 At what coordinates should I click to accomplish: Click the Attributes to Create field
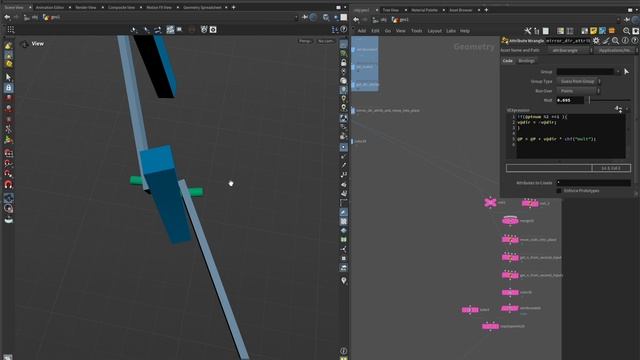coord(593,182)
